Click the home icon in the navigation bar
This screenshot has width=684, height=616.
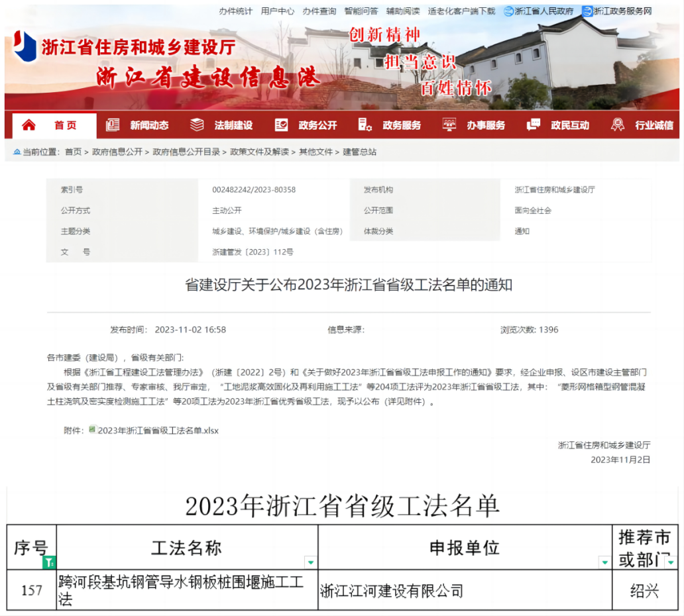(28, 125)
